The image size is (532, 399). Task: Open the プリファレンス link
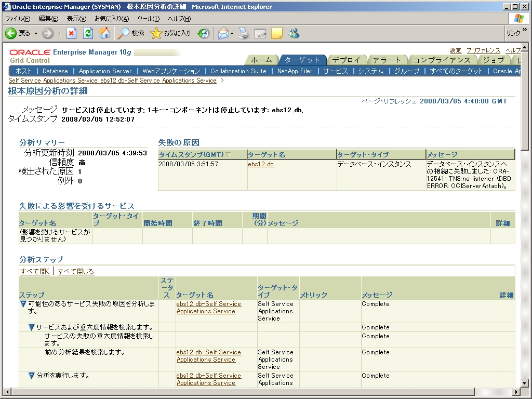(483, 50)
